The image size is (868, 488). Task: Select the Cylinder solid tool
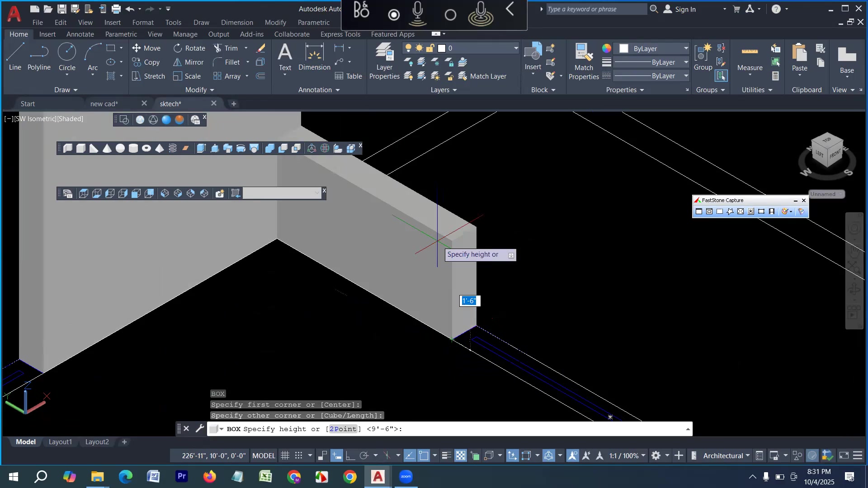[133, 148]
